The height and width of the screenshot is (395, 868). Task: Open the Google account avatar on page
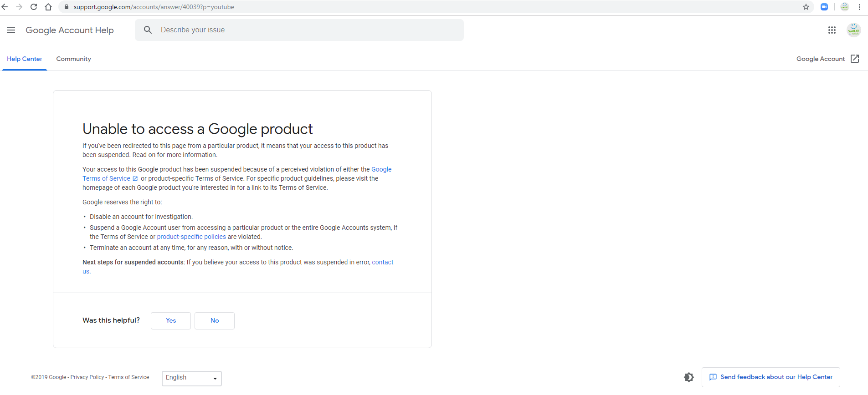tap(853, 30)
